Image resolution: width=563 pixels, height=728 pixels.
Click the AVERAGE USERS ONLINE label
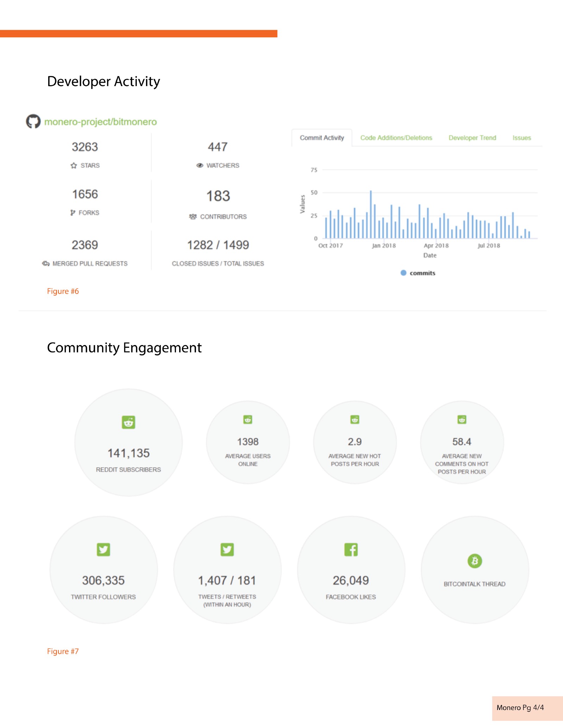point(248,460)
